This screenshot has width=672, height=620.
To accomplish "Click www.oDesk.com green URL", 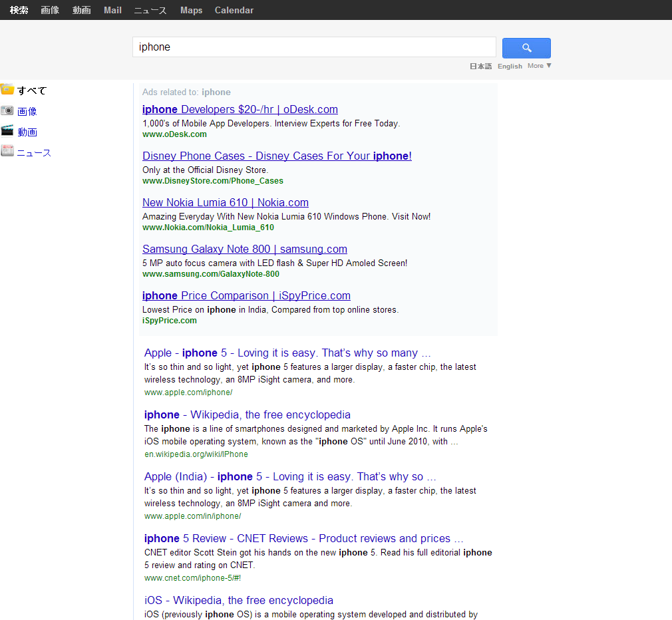I will (174, 134).
